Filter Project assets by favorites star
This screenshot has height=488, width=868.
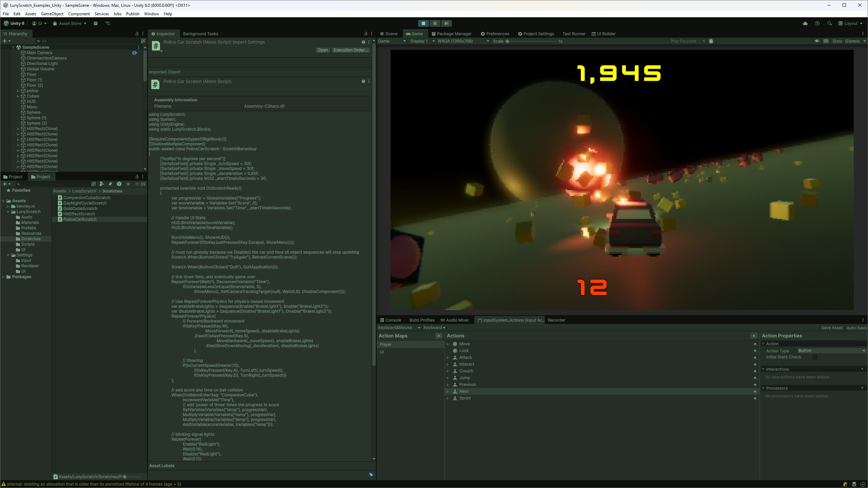click(128, 184)
